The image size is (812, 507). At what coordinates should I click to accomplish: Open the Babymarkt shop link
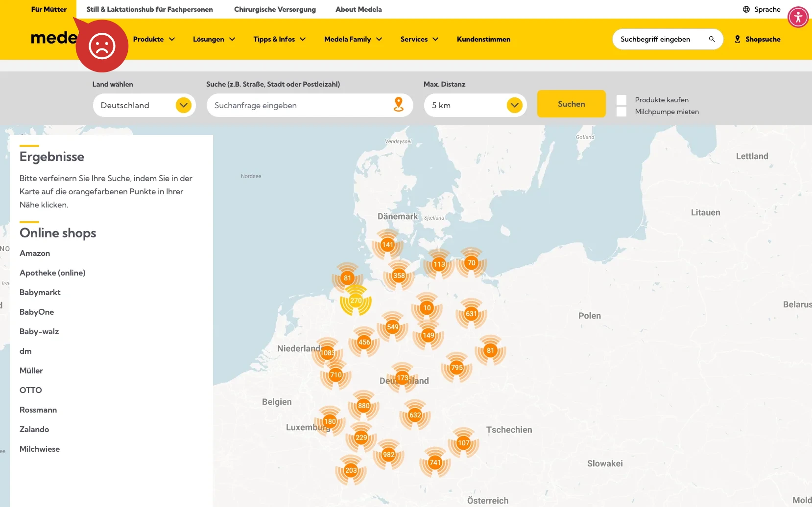(40, 292)
